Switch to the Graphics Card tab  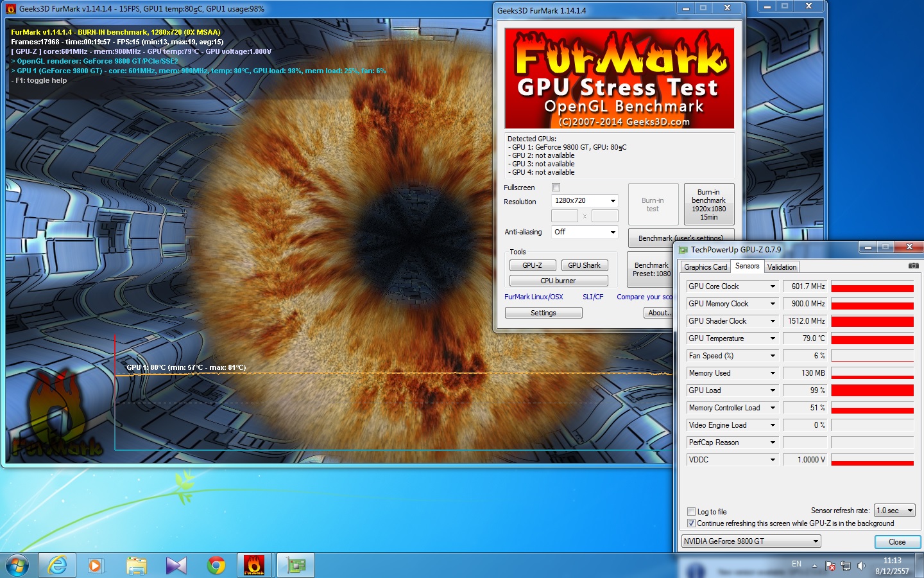click(706, 267)
